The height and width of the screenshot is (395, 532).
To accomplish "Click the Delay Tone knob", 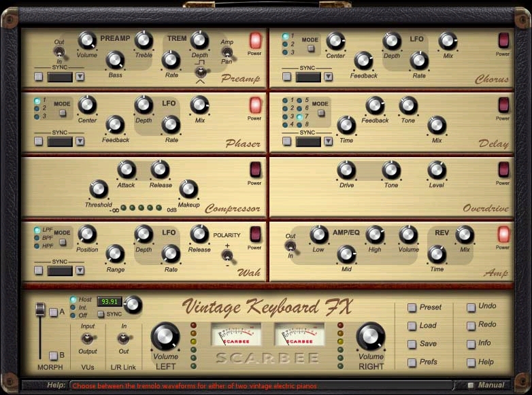I will point(408,105).
